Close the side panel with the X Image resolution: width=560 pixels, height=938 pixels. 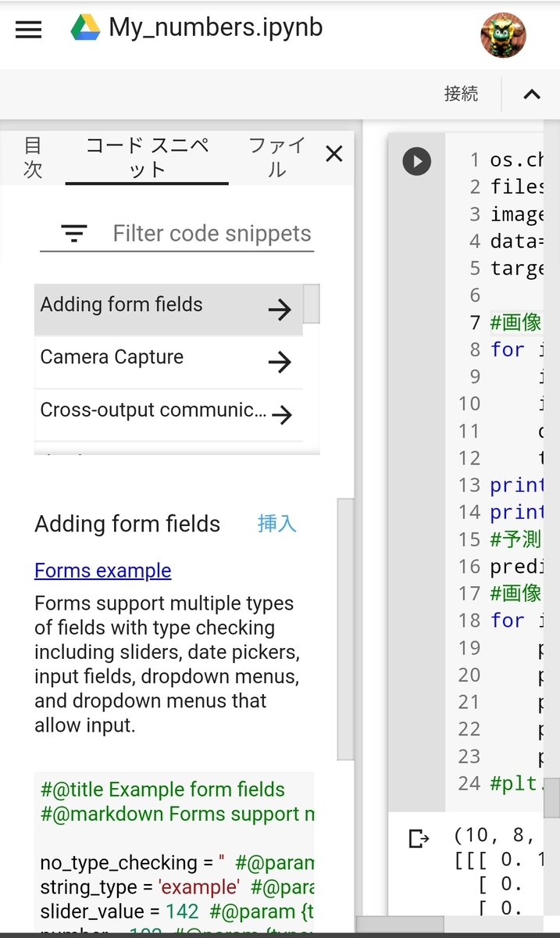(x=334, y=154)
